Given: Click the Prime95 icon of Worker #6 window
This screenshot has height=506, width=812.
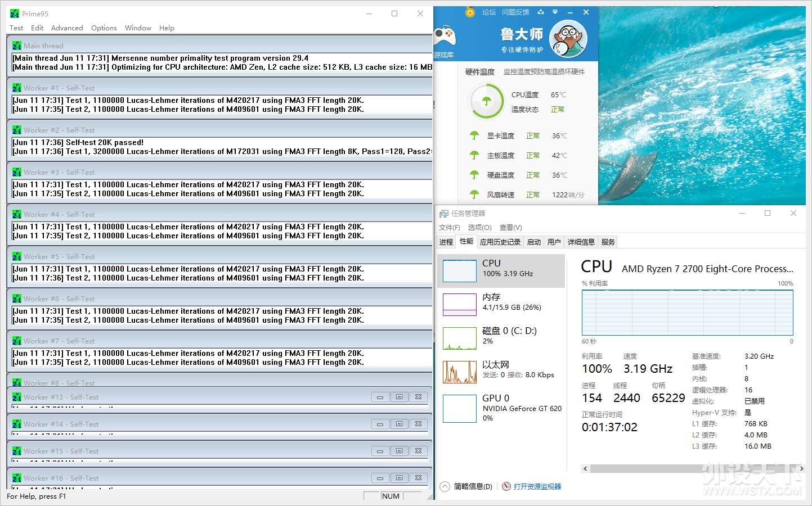Looking at the screenshot, I should pyautogui.click(x=17, y=299).
